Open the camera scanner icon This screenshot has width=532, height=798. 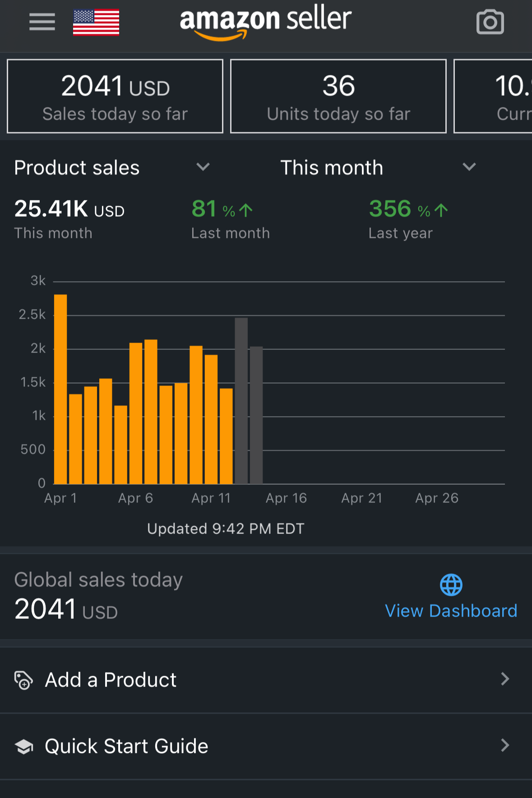coord(490,22)
